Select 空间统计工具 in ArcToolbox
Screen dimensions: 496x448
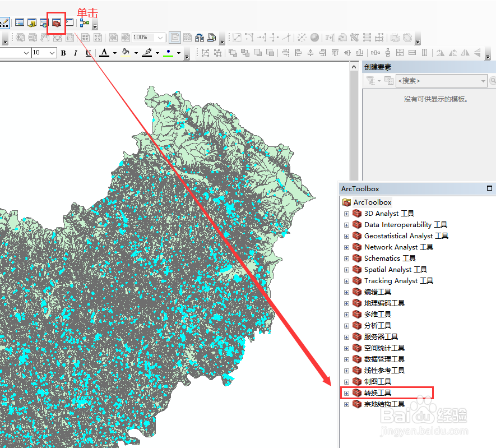tap(384, 348)
